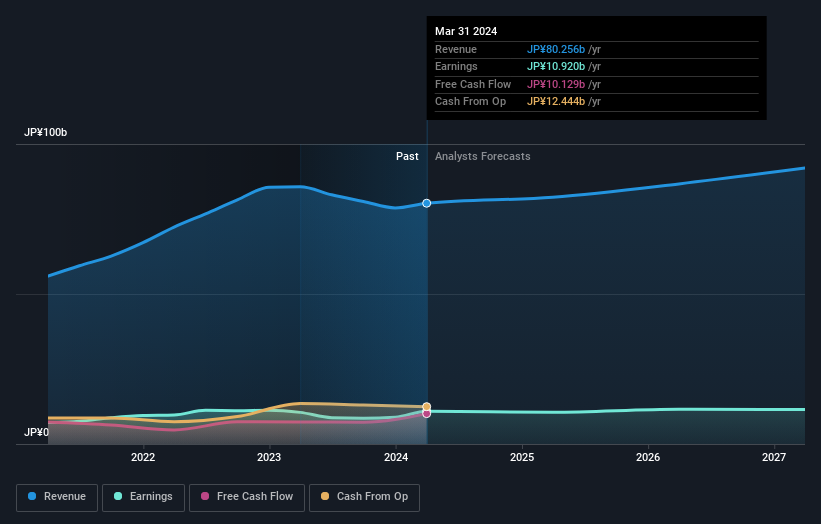Click the JP¥0 y-axis label
Image resolution: width=821 pixels, height=524 pixels.
coord(36,432)
